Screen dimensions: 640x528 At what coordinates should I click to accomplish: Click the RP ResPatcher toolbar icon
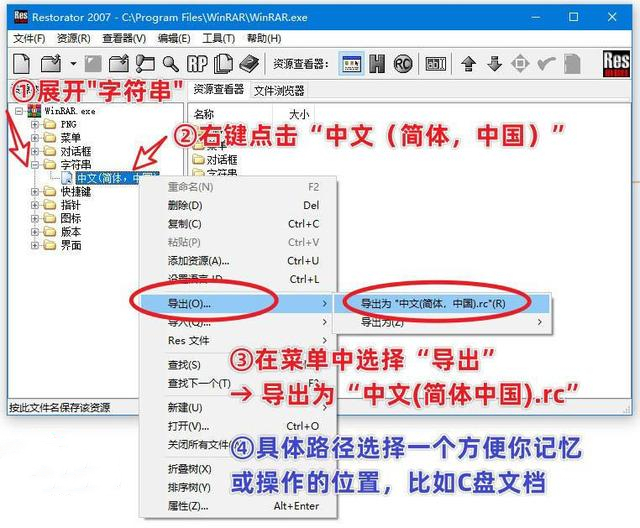197,64
